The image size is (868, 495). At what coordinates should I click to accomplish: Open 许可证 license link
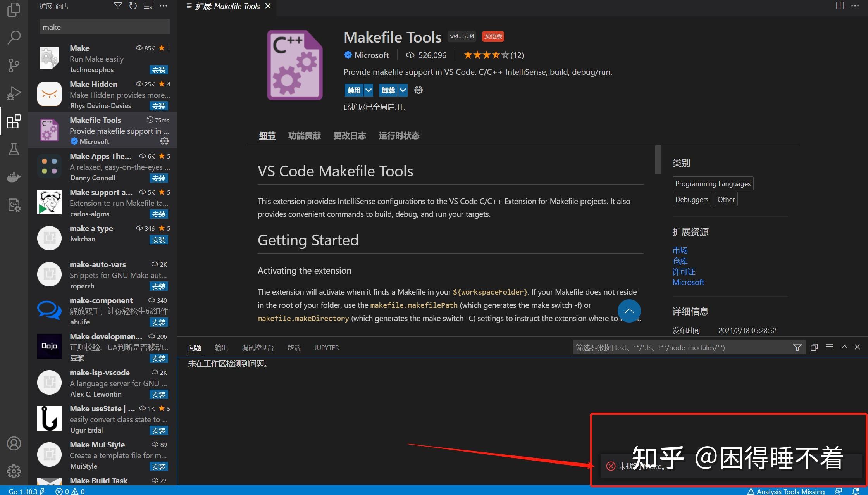pos(684,272)
